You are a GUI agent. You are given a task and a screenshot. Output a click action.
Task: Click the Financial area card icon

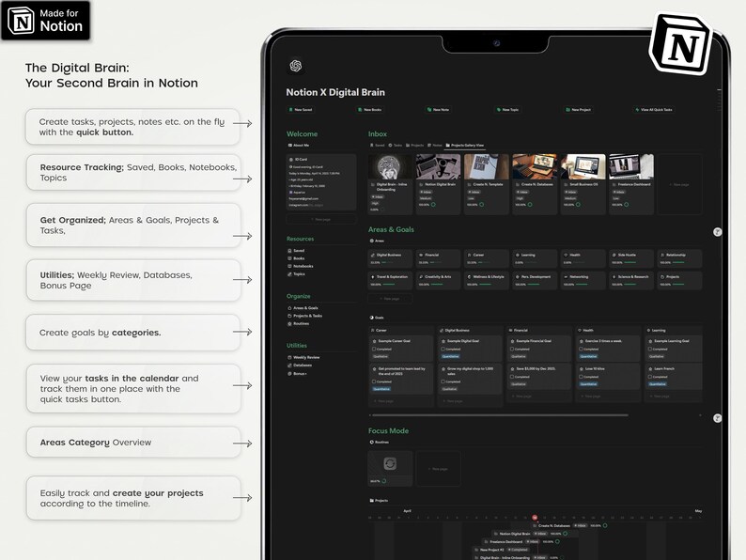(421, 255)
